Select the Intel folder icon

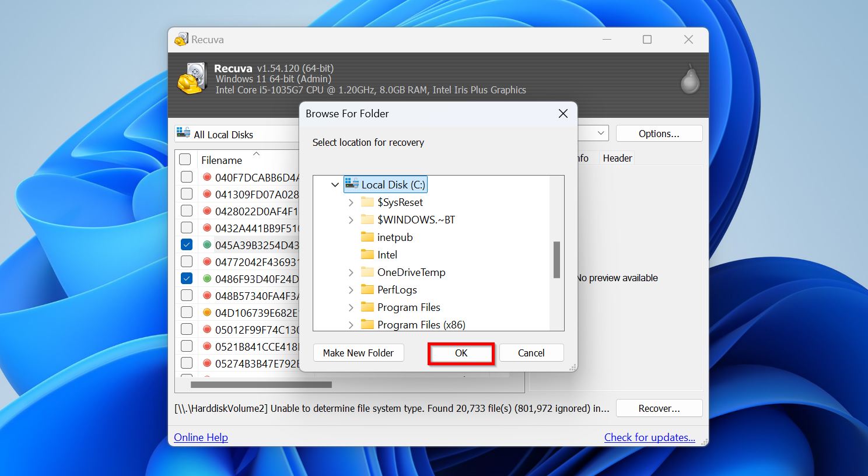tap(367, 255)
